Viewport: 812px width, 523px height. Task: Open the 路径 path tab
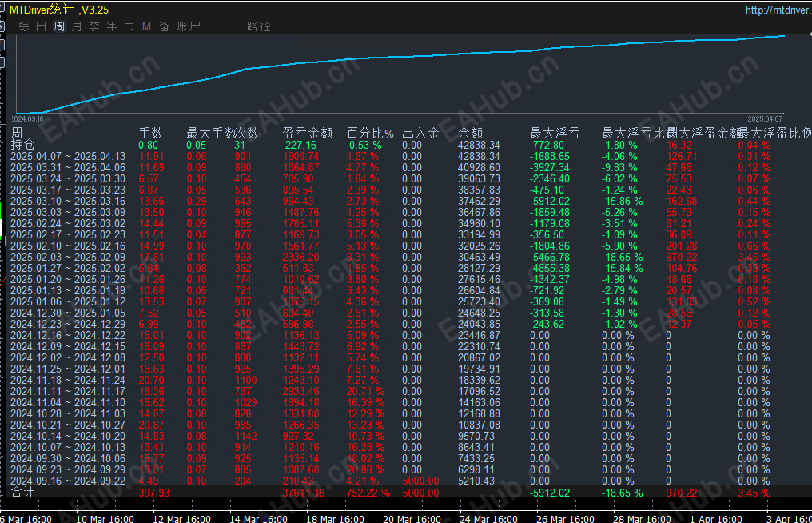click(x=259, y=26)
